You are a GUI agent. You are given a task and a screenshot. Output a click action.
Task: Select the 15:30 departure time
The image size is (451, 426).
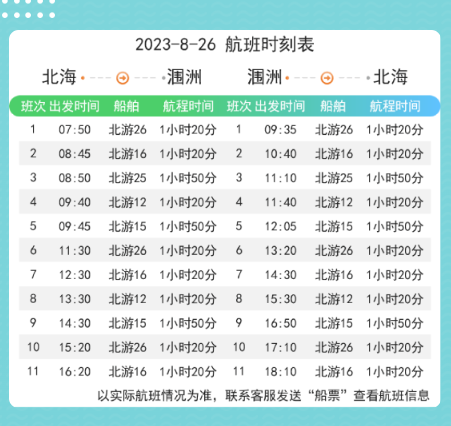pyautogui.click(x=280, y=299)
